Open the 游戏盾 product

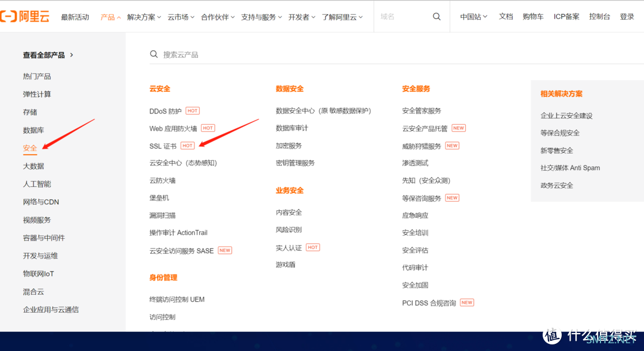coord(285,264)
